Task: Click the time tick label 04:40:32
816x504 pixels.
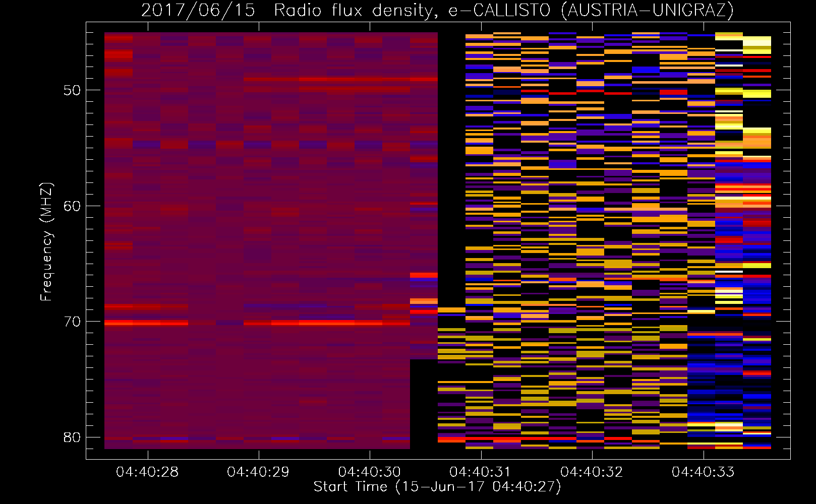Action: 592,472
